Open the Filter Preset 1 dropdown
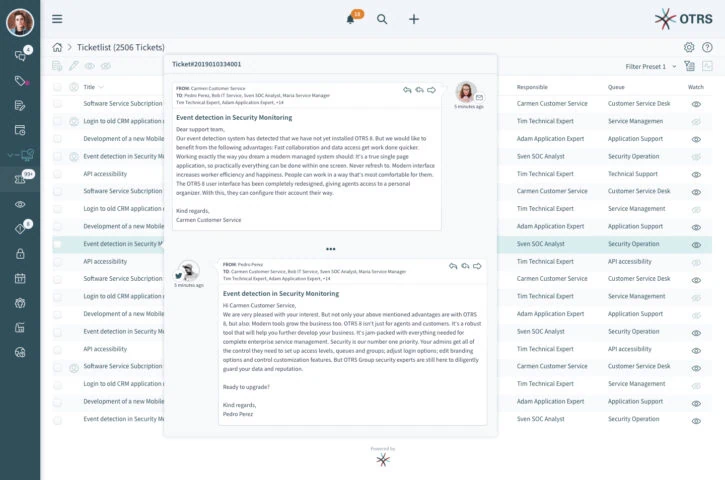Viewport: 725px width, 480px height. tap(651, 67)
